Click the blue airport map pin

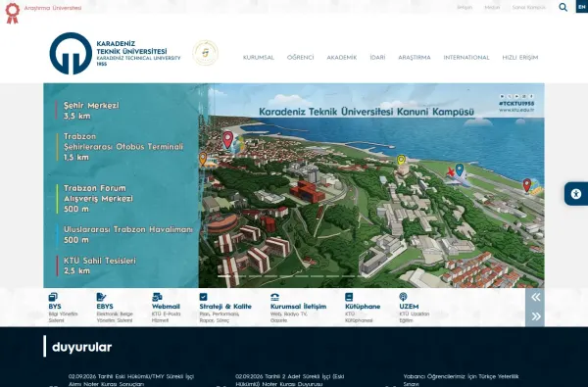coord(460,169)
